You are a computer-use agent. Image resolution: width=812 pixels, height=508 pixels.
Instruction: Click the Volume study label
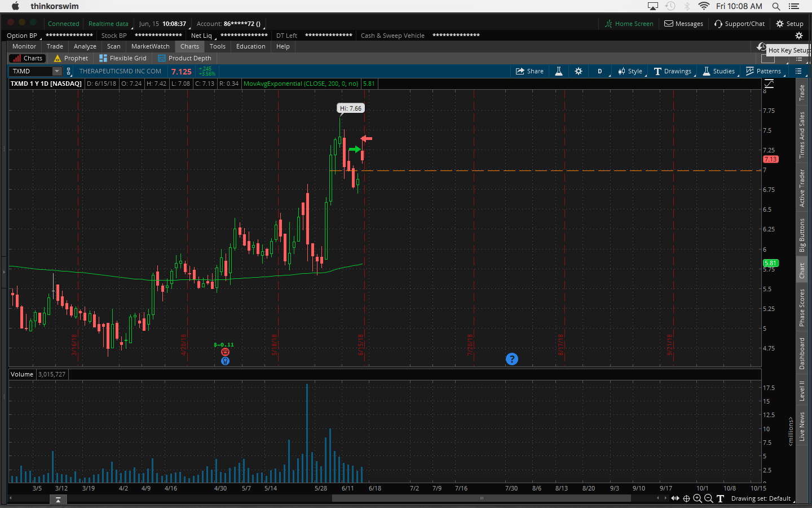pos(22,374)
